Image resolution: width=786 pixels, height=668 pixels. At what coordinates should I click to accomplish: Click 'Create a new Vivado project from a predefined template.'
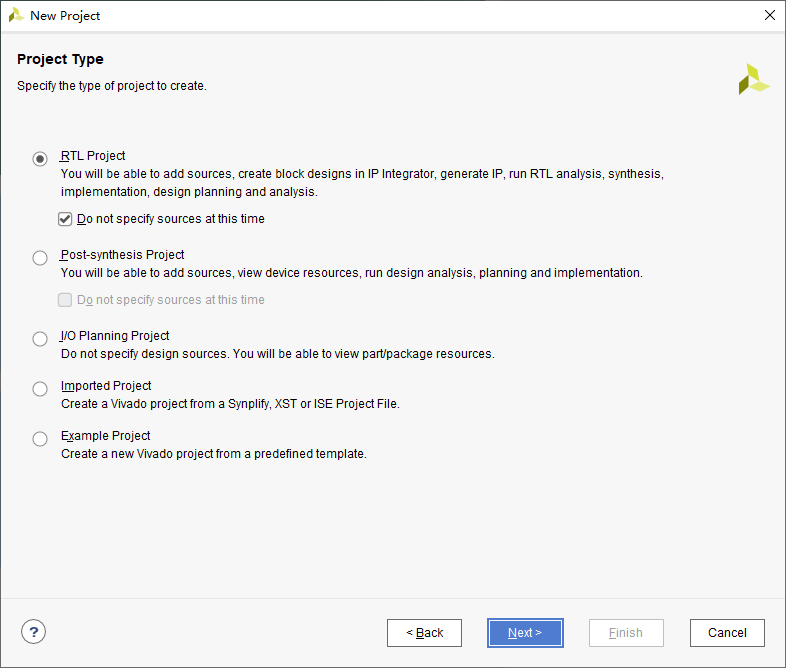pos(214,454)
